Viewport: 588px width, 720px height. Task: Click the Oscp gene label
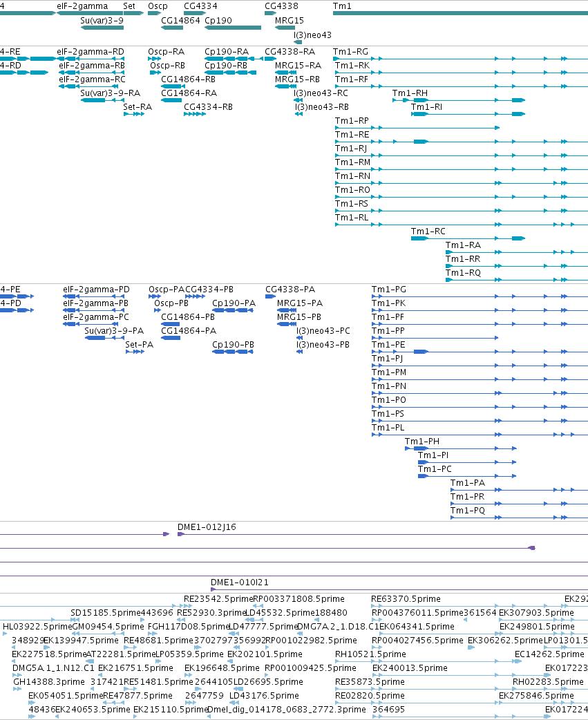pyautogui.click(x=158, y=6)
